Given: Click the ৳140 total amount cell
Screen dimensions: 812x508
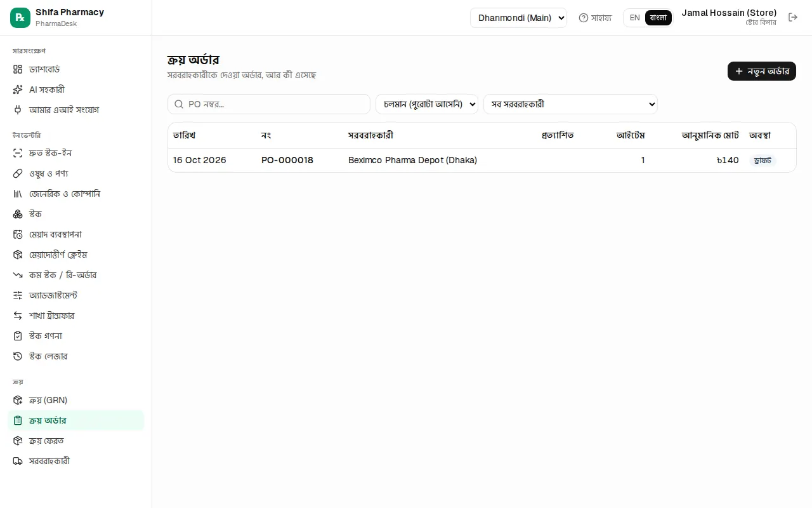Looking at the screenshot, I should pos(728,160).
